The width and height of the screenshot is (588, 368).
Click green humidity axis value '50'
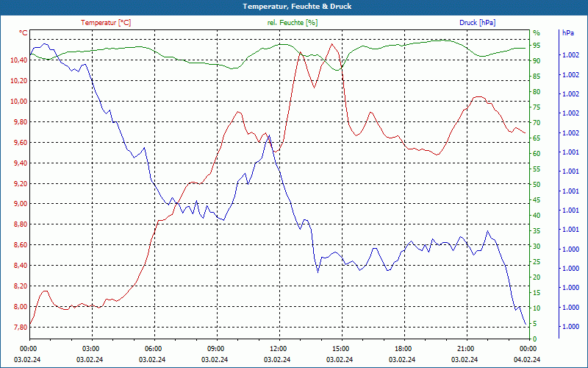coord(537,185)
